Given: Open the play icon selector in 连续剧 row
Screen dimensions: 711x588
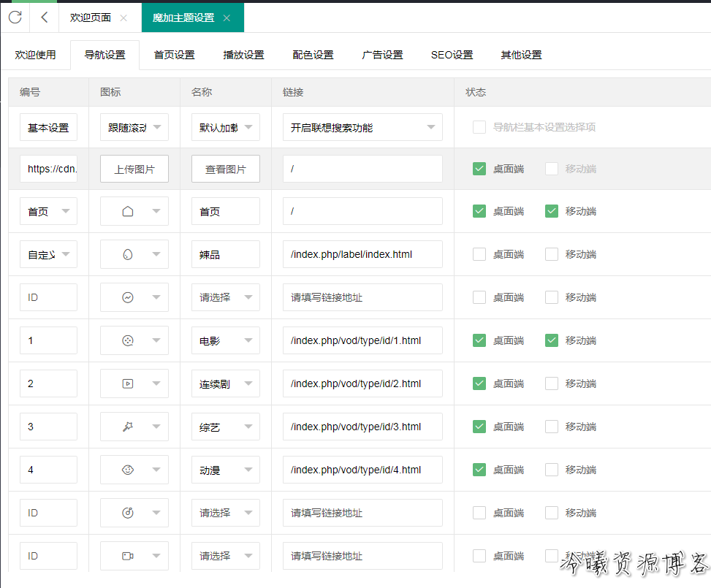Looking at the screenshot, I should pyautogui.click(x=134, y=383).
